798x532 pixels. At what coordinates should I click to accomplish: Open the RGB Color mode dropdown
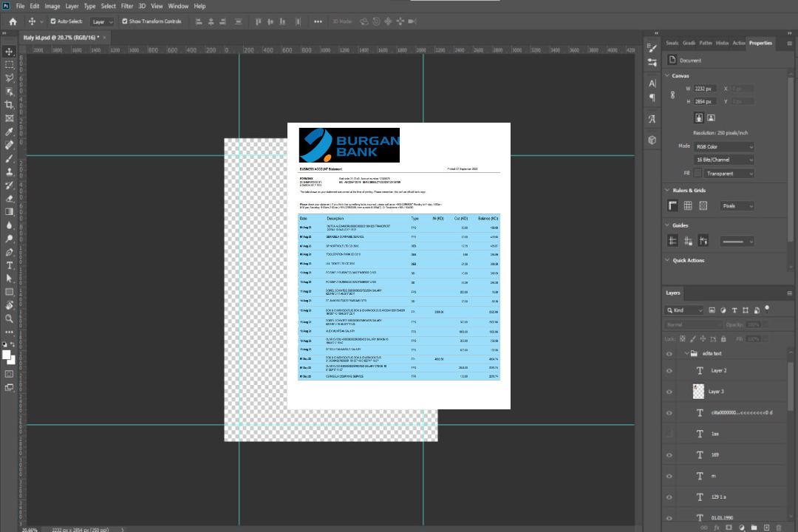724,146
